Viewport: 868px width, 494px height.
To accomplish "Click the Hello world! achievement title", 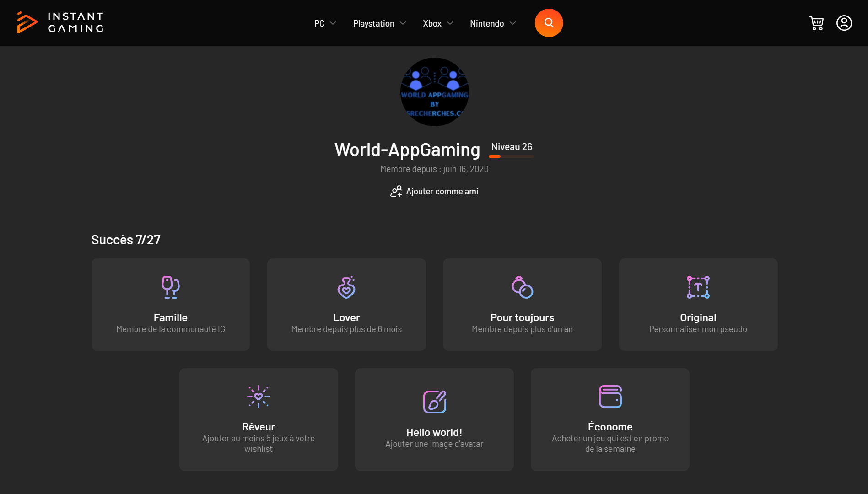I will pos(434,432).
